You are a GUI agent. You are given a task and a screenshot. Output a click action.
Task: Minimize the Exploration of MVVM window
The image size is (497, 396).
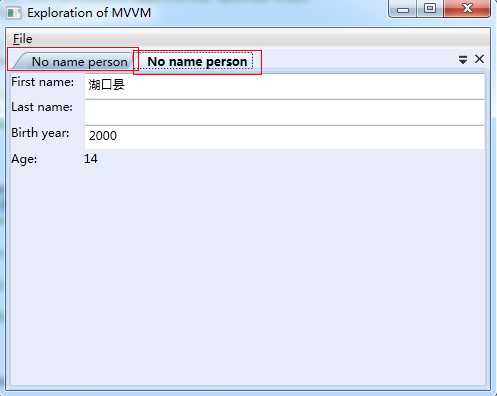pos(403,9)
